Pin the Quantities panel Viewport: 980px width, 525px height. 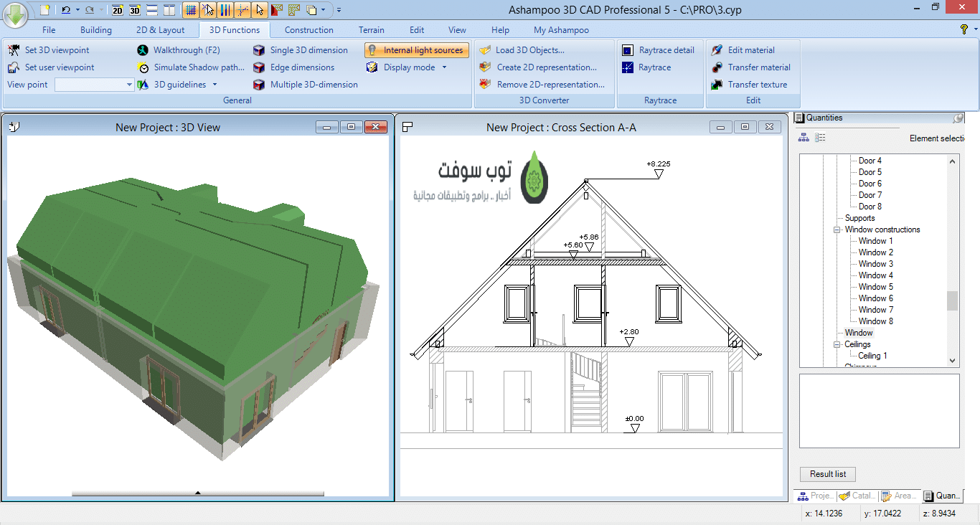click(958, 118)
